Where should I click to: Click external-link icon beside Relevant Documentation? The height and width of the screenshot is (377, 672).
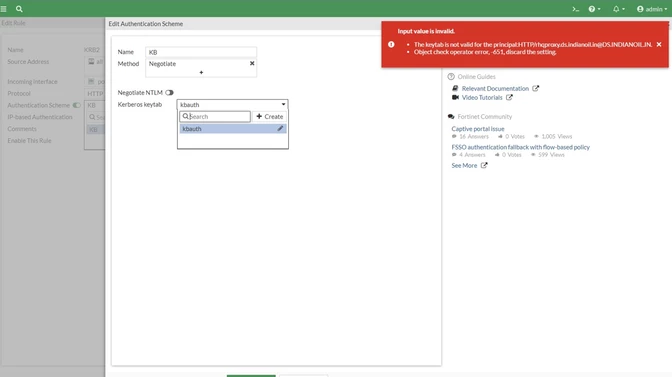pos(535,88)
